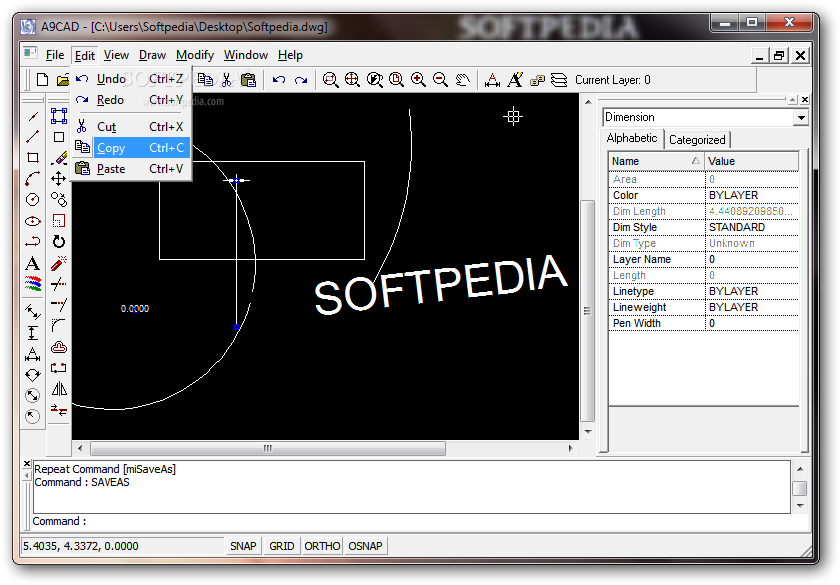
Task: Open the Dimension Style icon
Action: [492, 80]
